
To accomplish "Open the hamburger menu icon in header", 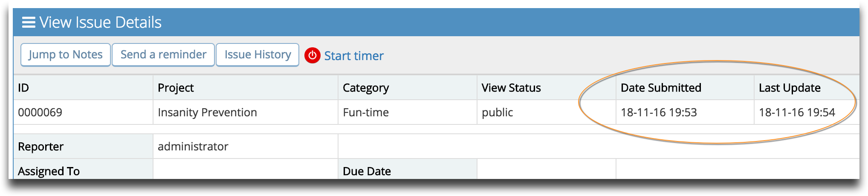I will click(x=29, y=22).
